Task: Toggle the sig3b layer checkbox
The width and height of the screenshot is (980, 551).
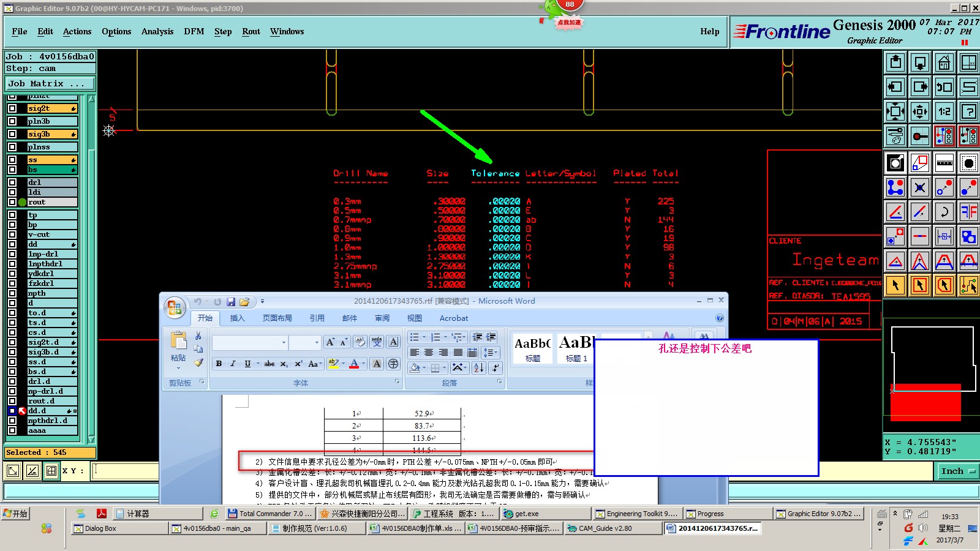Action: (12, 134)
